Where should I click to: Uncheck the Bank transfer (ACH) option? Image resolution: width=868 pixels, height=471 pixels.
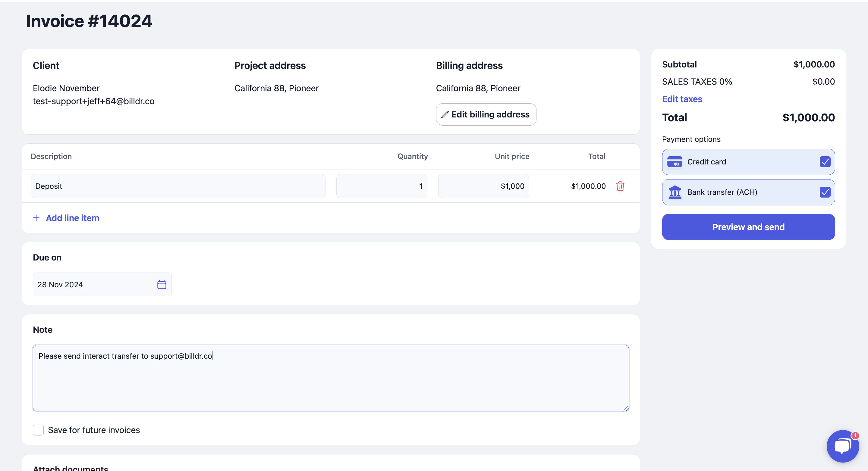click(825, 192)
